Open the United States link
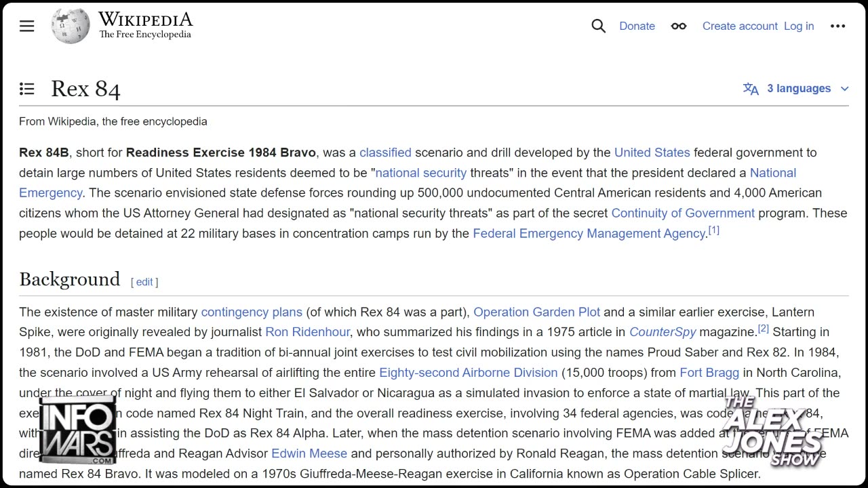Image resolution: width=868 pixels, height=488 pixels. (652, 152)
